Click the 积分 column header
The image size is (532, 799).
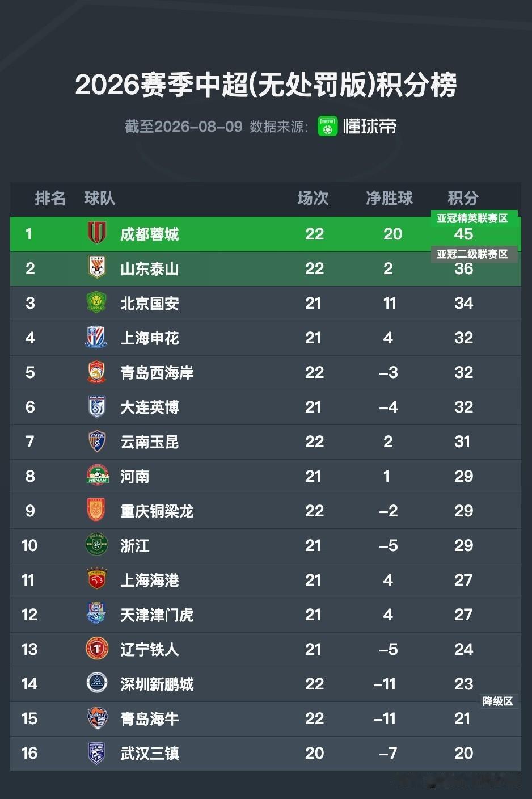463,198
